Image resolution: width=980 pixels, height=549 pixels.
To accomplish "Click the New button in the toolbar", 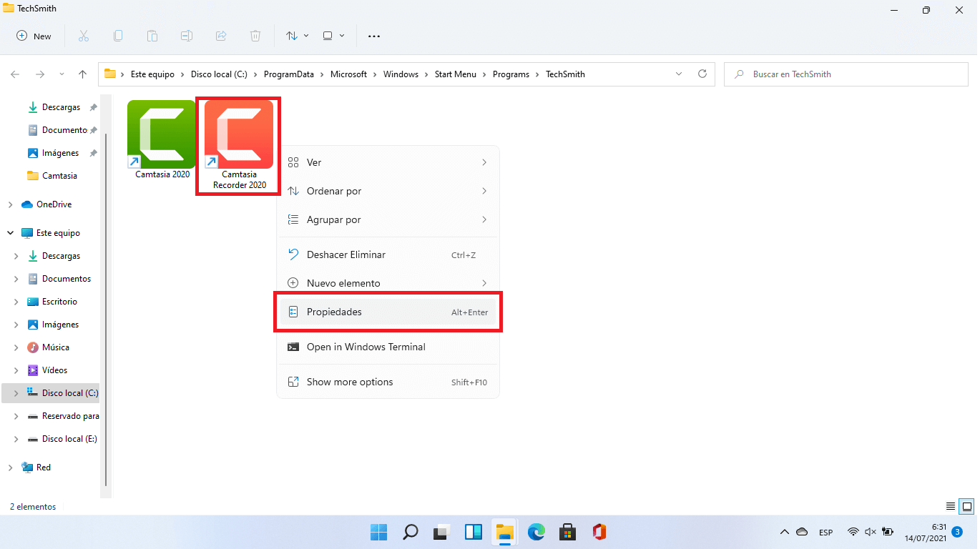I will (34, 36).
